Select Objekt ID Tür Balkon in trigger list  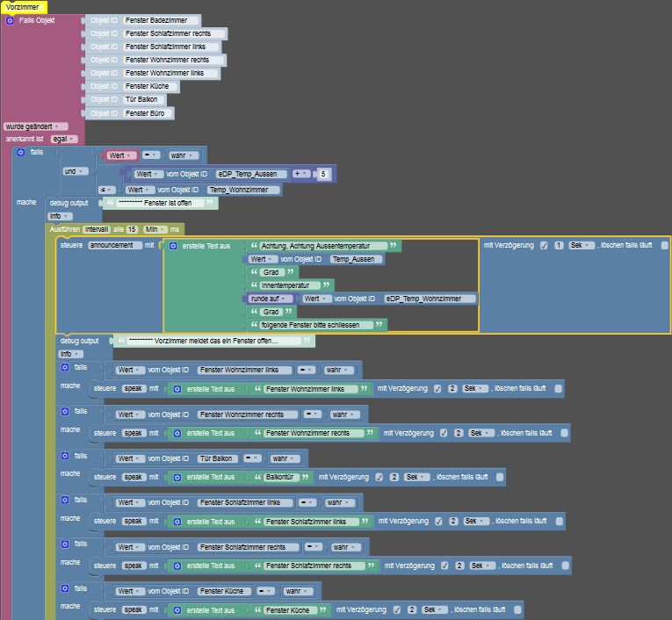[x=144, y=99]
